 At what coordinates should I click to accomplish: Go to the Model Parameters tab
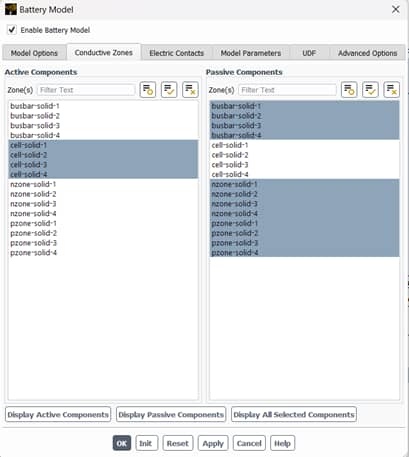(x=251, y=53)
